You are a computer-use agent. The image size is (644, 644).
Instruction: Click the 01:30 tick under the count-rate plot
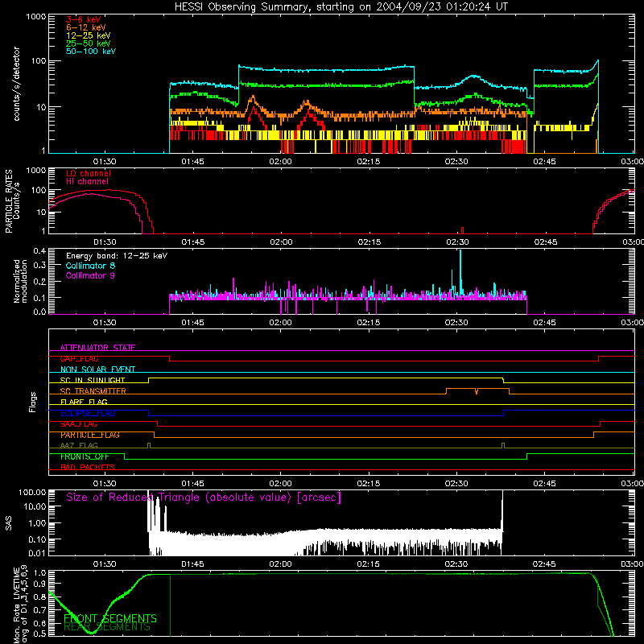(105, 162)
